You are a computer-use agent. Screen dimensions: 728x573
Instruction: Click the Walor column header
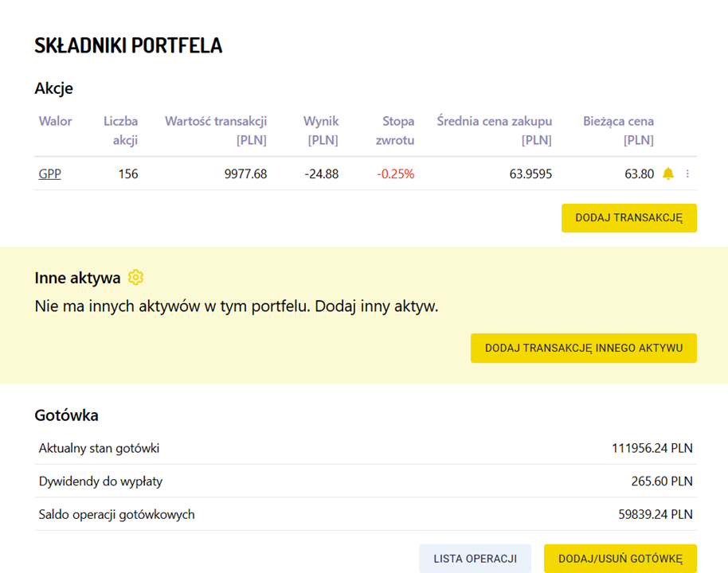[55, 122]
